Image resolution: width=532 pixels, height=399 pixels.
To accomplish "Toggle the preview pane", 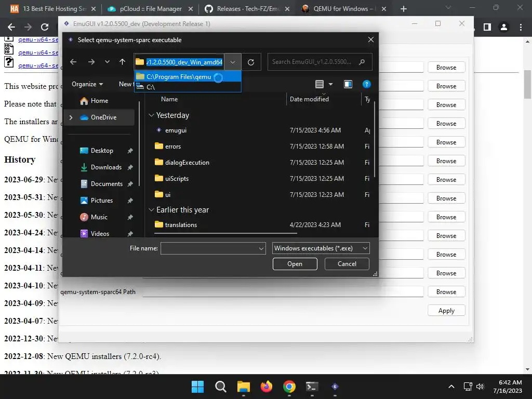I will (348, 84).
